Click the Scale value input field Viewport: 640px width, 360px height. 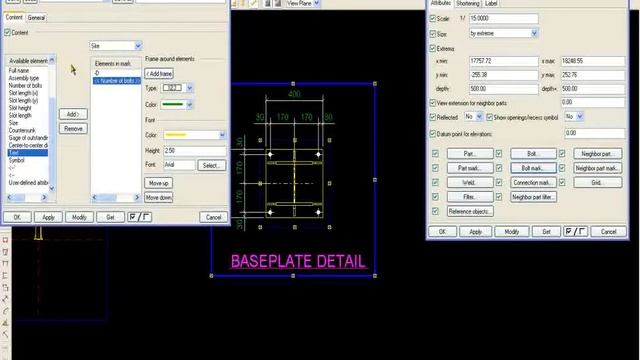coord(503,18)
